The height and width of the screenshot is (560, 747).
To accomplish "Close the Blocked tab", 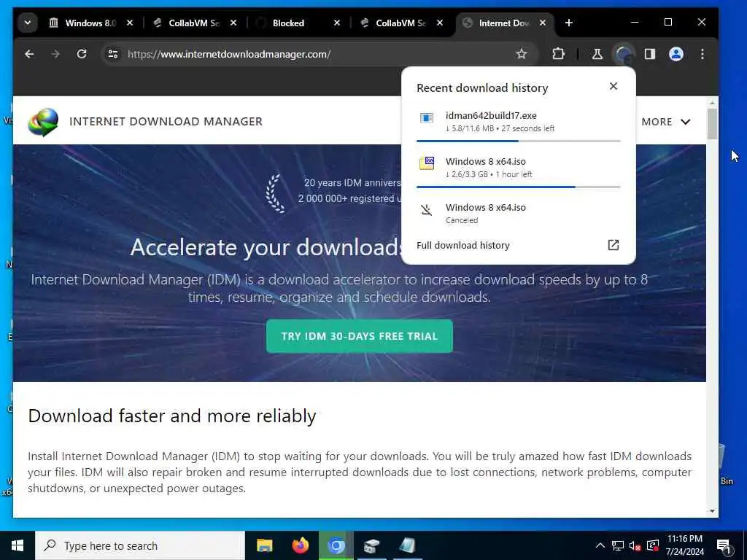I will (x=337, y=23).
